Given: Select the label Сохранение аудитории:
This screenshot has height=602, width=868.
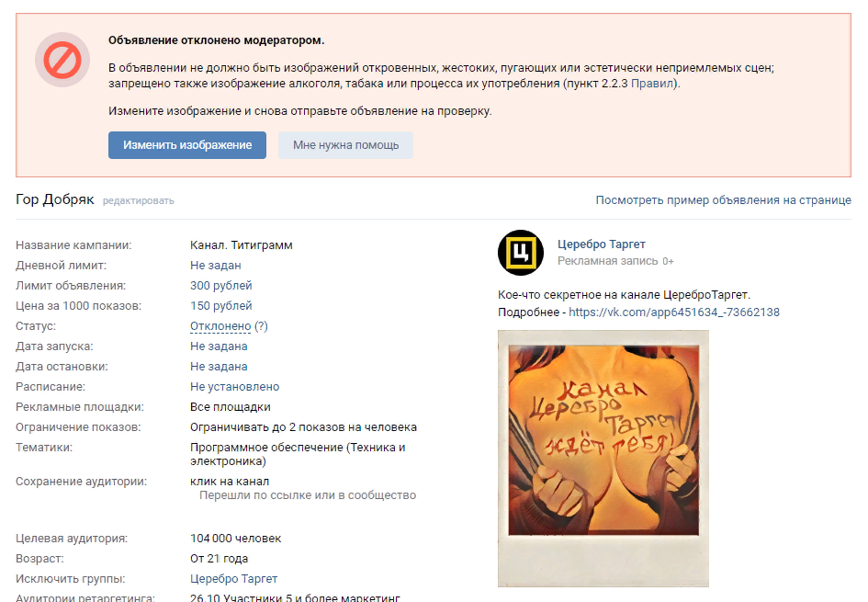Looking at the screenshot, I should click(82, 482).
